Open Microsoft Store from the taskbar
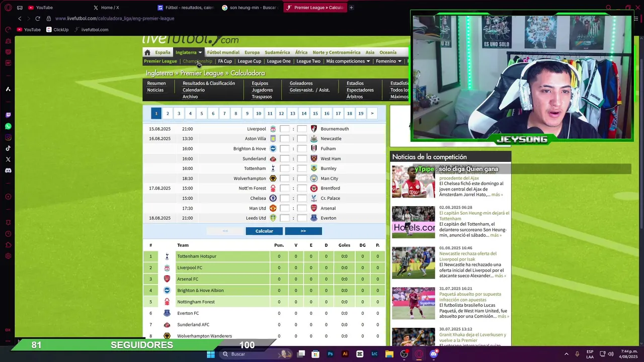The width and height of the screenshot is (644, 362). (x=315, y=354)
